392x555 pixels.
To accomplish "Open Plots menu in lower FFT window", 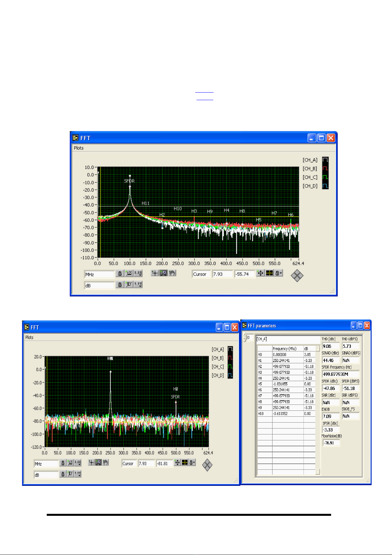I will (29, 337).
